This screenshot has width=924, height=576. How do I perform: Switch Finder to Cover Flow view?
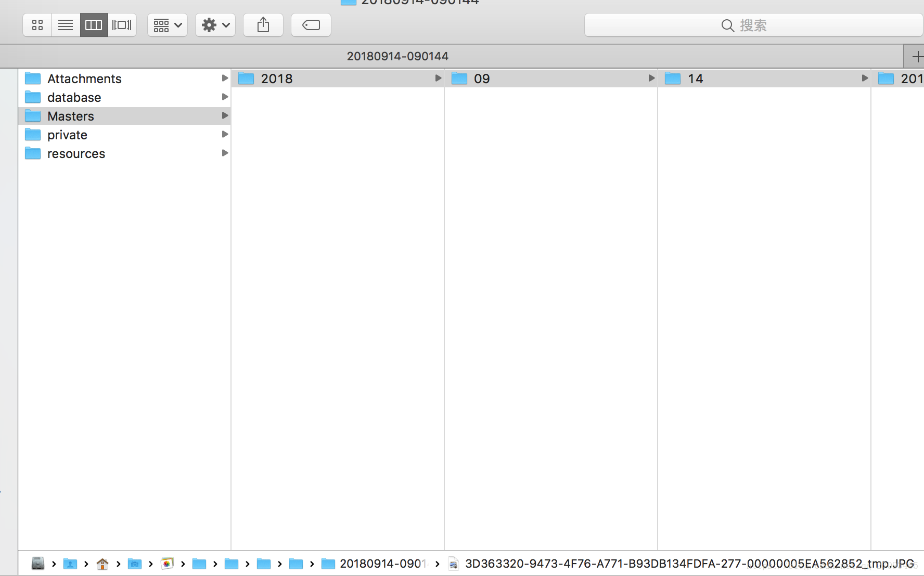[x=122, y=25]
